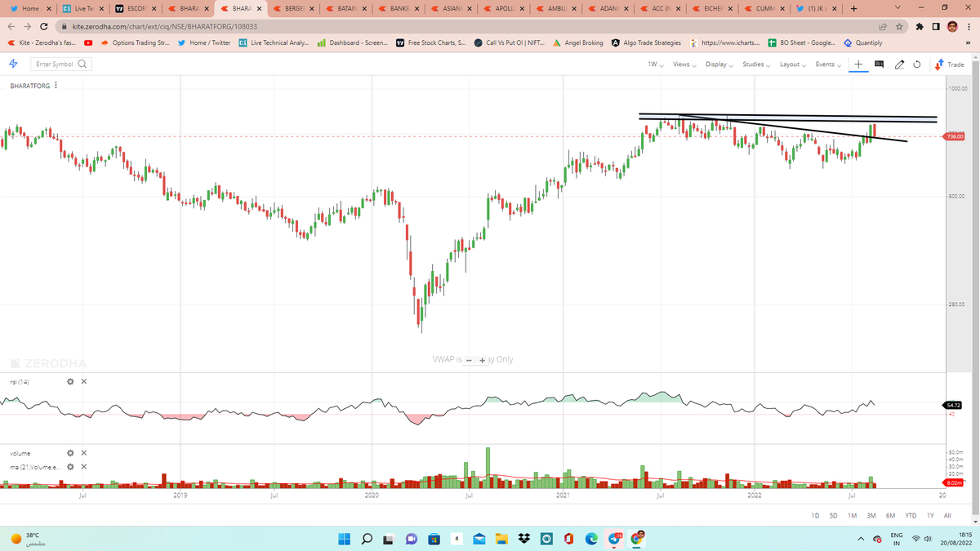Switch to the BATAIN browser tab
The width and height of the screenshot is (980, 551).
346,9
